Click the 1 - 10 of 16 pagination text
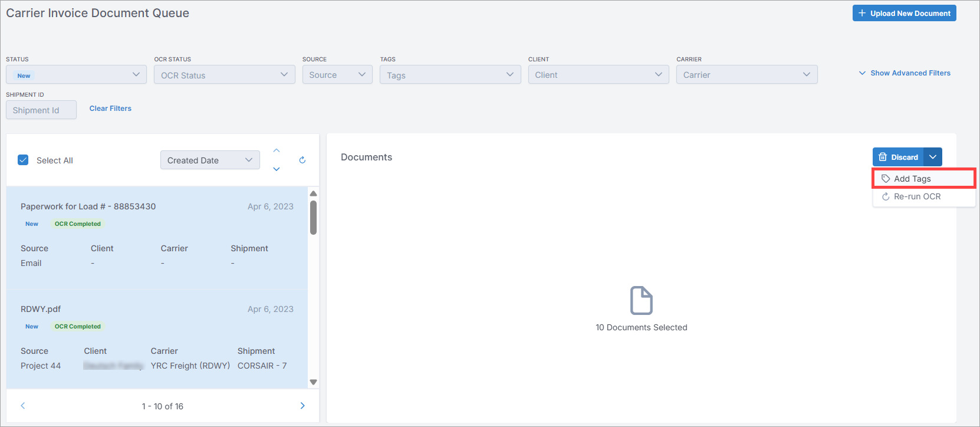 click(x=163, y=406)
